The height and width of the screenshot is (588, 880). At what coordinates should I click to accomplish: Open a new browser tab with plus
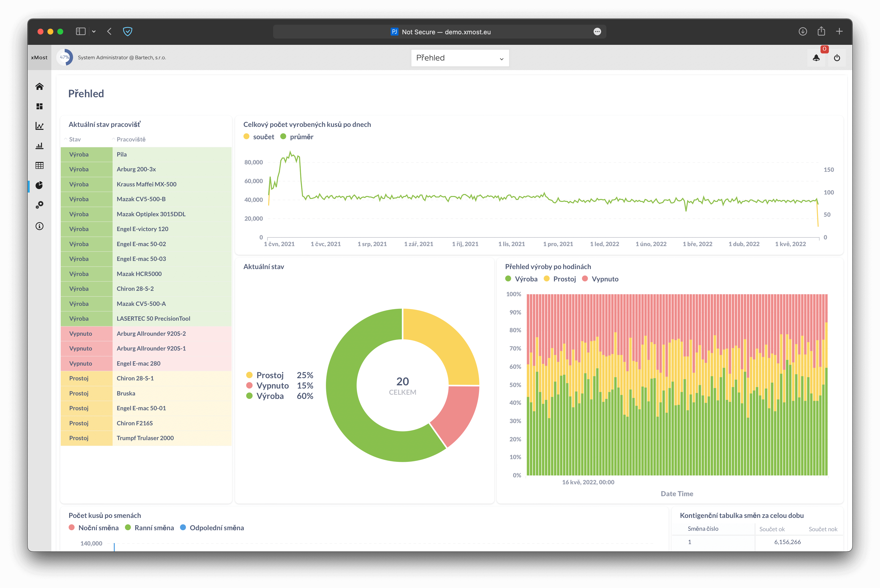click(840, 32)
